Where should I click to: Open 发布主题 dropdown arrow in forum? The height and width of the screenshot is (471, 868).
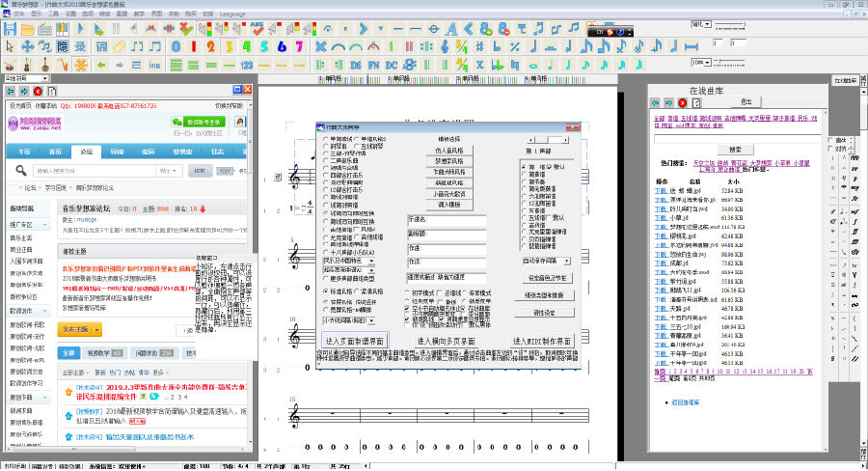click(97, 330)
